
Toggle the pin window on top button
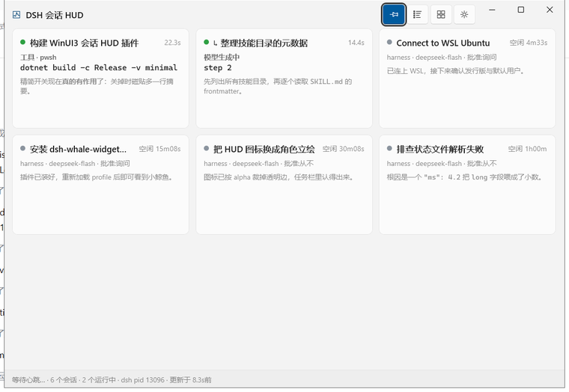[394, 14]
